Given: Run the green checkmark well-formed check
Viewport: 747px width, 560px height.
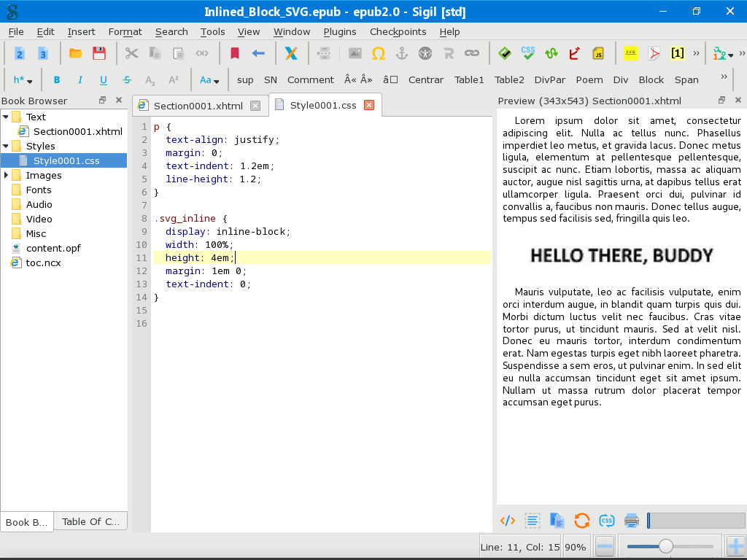Looking at the screenshot, I should click(504, 53).
